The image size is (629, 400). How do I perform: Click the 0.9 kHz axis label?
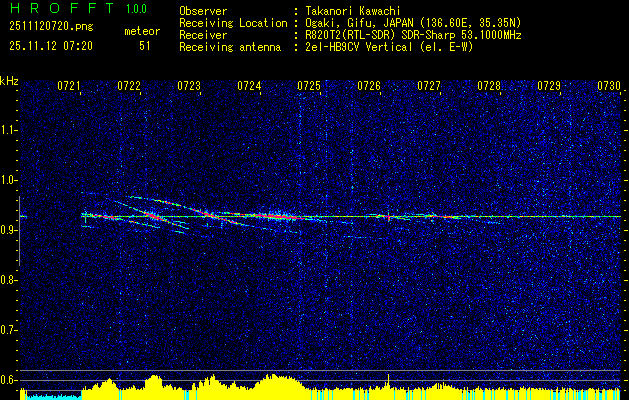[9, 230]
